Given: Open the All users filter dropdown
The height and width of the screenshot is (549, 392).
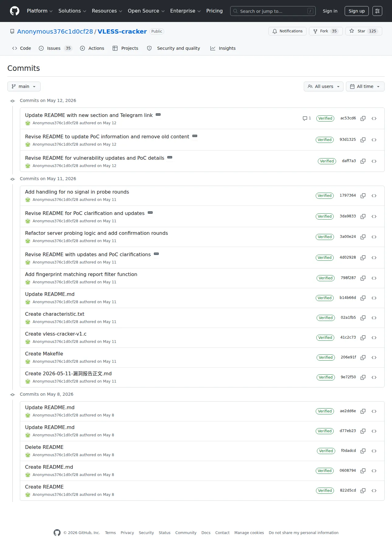Looking at the screenshot, I should (324, 86).
